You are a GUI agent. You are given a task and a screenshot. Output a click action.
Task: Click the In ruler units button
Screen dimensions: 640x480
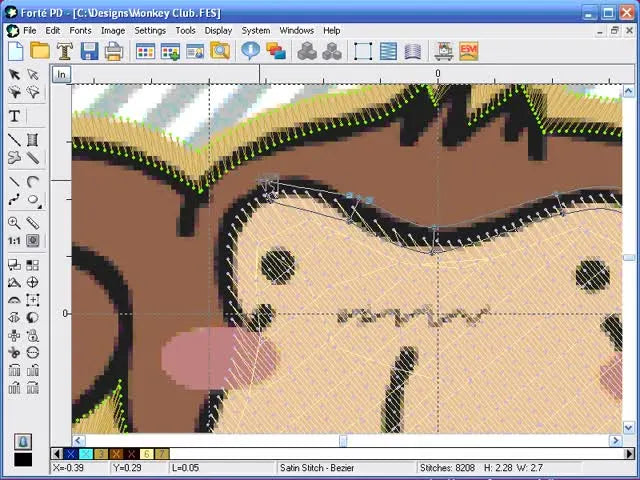[x=61, y=75]
